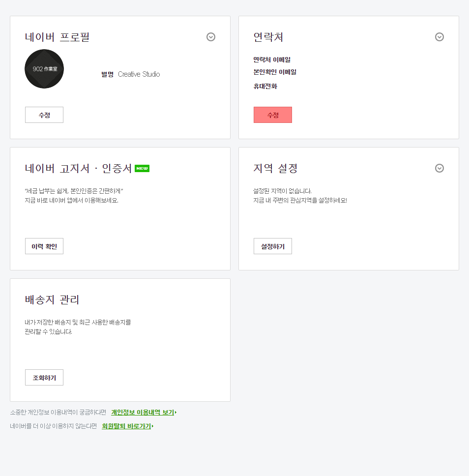The width and height of the screenshot is (469, 476).
Task: Open the 개인정보 이용내역 보기 link
Action: [141, 412]
